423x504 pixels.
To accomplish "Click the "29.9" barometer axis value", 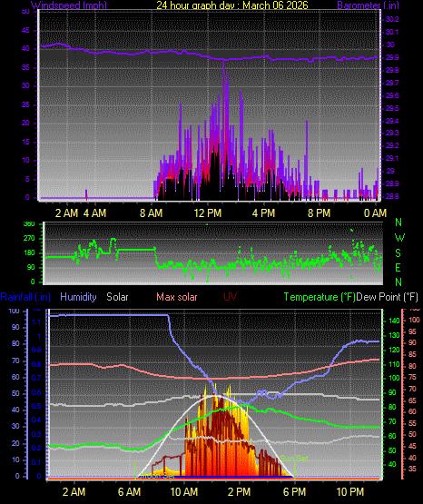I will (x=392, y=57).
